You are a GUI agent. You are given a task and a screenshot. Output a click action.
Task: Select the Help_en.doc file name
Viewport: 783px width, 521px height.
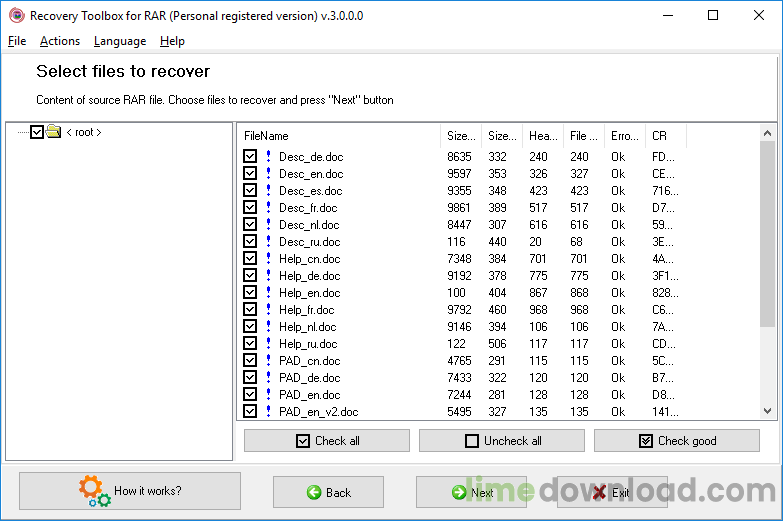click(x=310, y=293)
